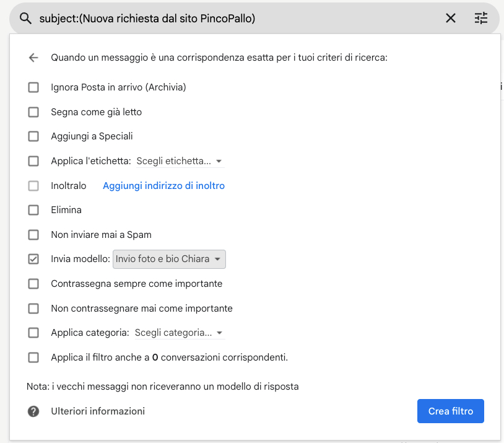
Task: Clear the search with the X icon
Action: [451, 19]
